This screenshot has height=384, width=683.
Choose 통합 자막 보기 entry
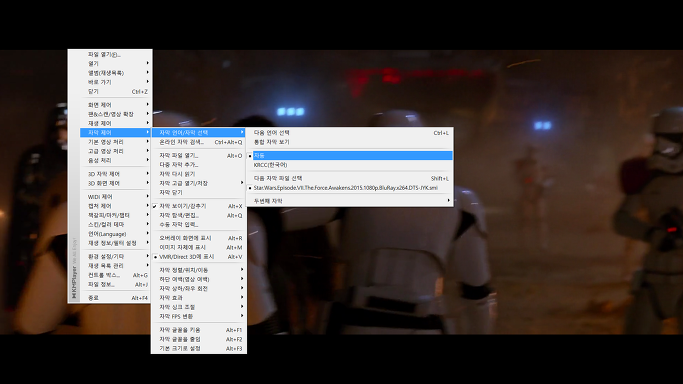point(350,142)
